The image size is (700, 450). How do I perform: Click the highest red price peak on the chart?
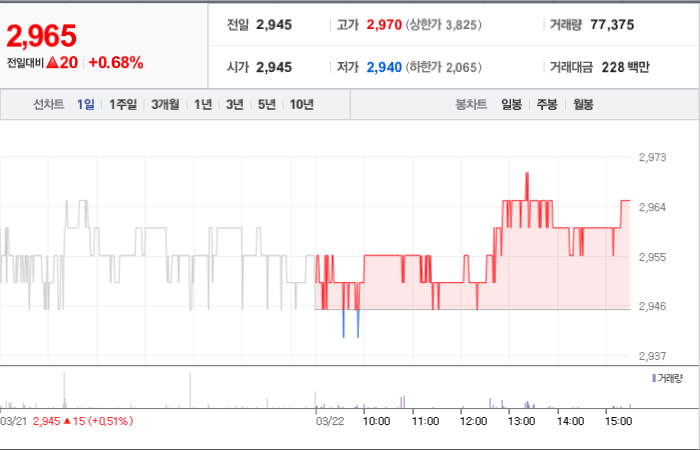coord(527,174)
